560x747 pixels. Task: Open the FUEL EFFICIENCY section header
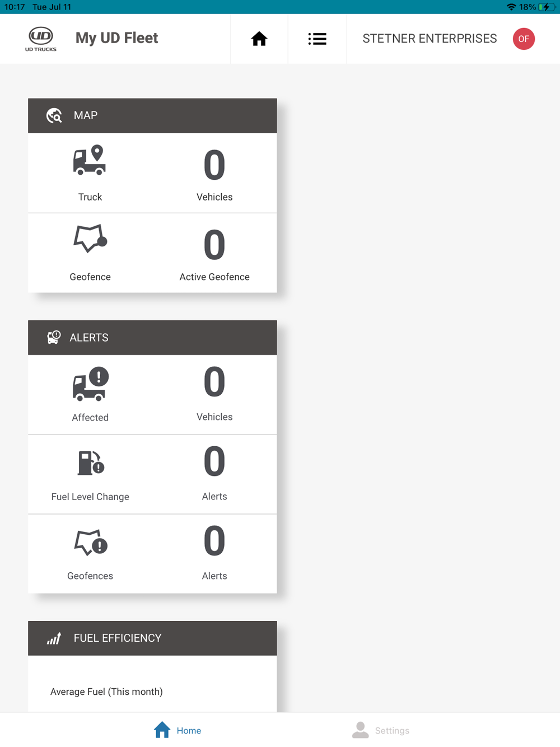152,638
